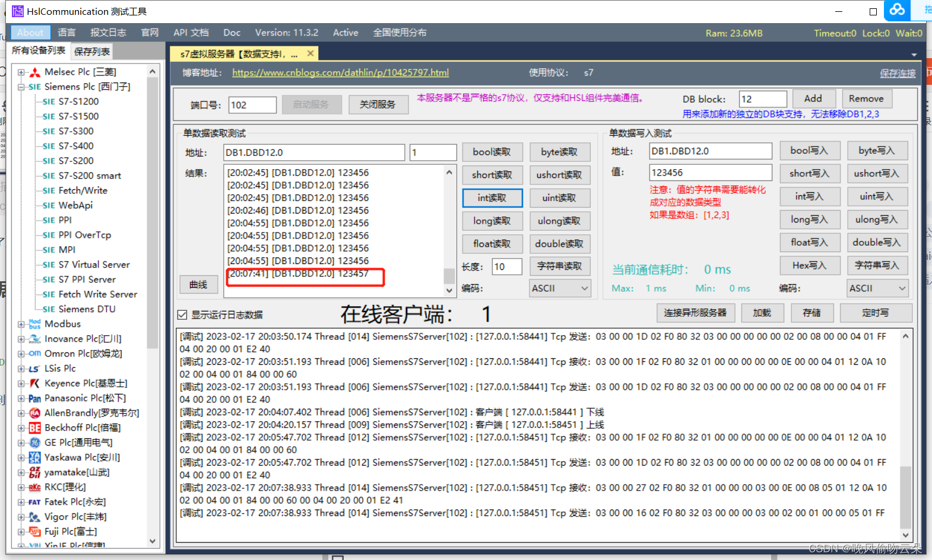Click the port number input field
The width and height of the screenshot is (932, 560).
[x=252, y=105]
